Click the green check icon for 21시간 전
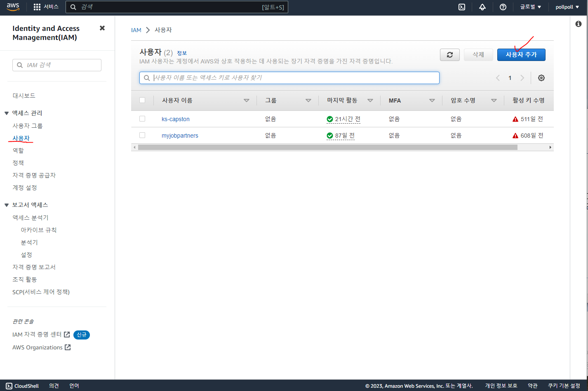This screenshot has height=391, width=588. 330,119
